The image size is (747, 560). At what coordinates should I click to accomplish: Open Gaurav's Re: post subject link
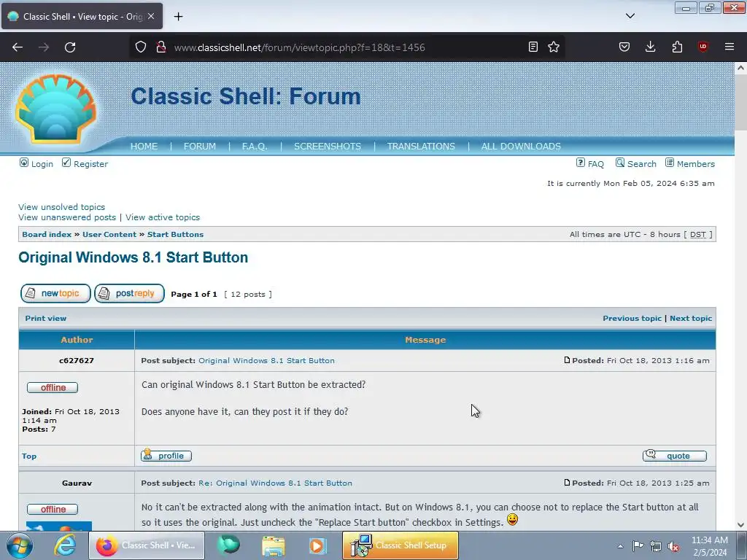275,483
